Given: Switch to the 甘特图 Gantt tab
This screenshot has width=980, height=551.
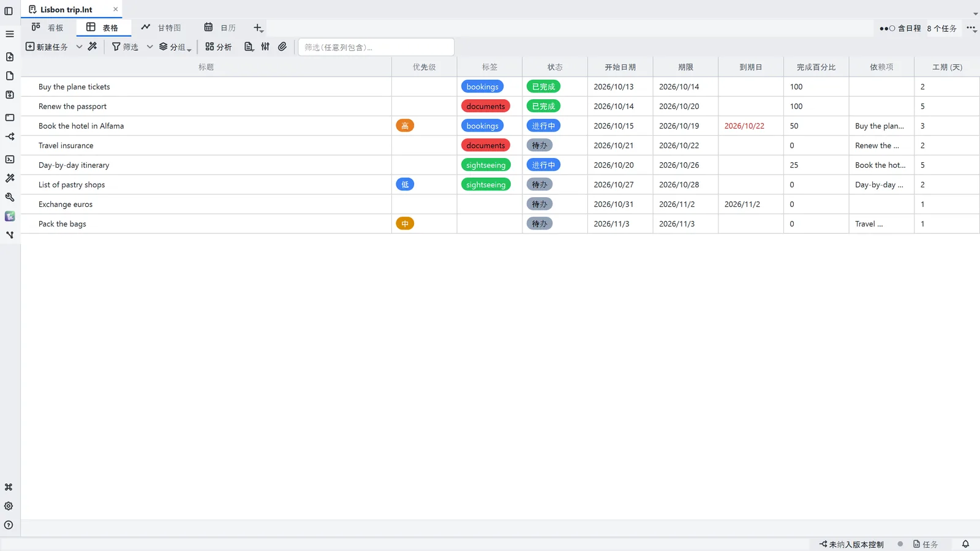Looking at the screenshot, I should point(161,28).
